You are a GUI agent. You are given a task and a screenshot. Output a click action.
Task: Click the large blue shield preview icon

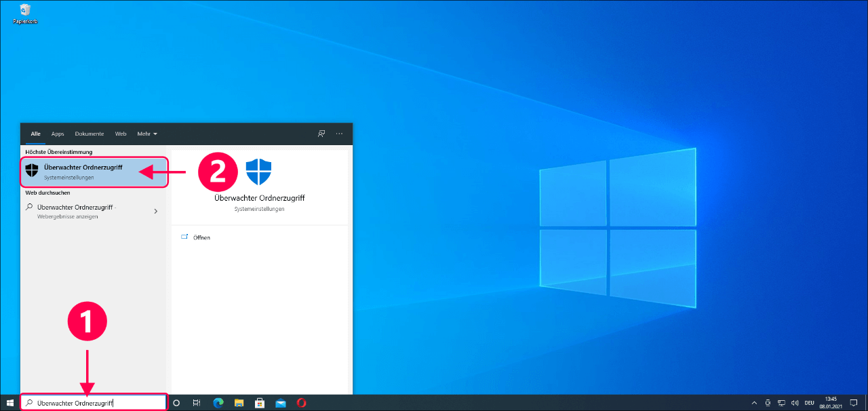(x=258, y=172)
